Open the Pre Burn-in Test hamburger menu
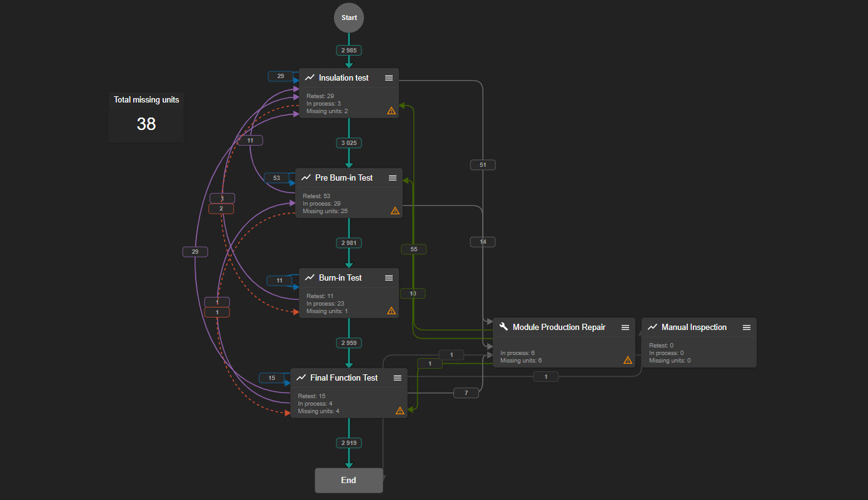Screen dimensions: 868x500 393,177
